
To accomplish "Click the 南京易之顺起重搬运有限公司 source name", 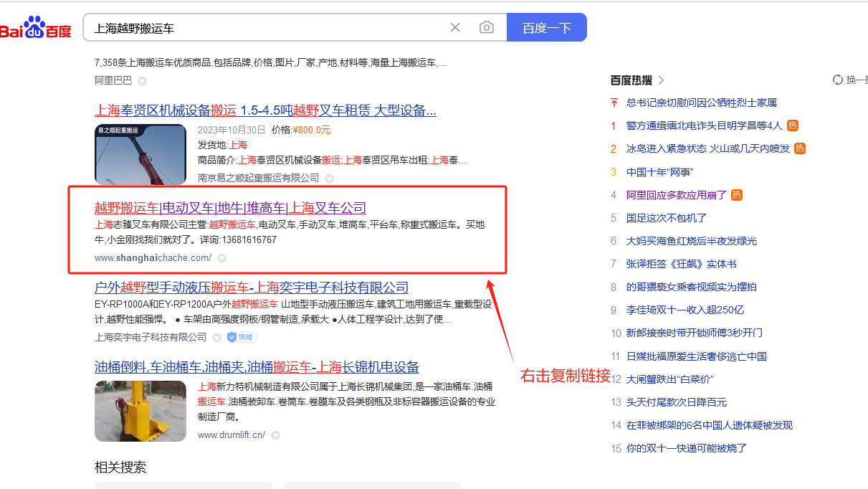I will pos(259,178).
